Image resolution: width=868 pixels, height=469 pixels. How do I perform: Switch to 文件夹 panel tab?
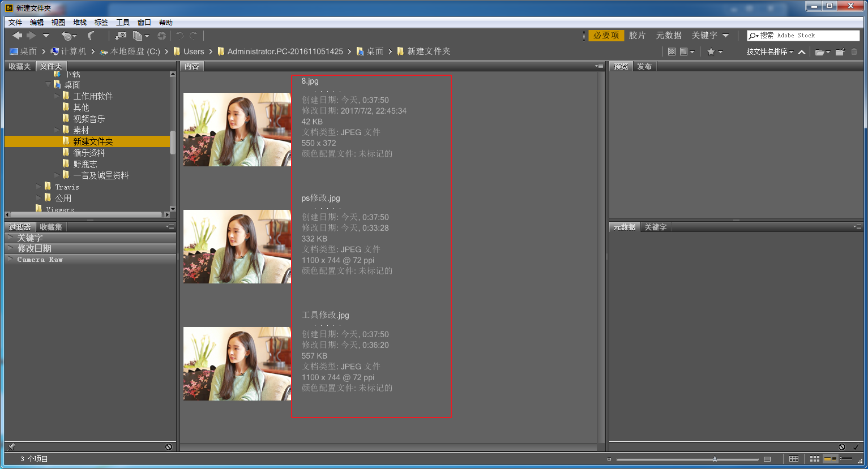tap(51, 66)
